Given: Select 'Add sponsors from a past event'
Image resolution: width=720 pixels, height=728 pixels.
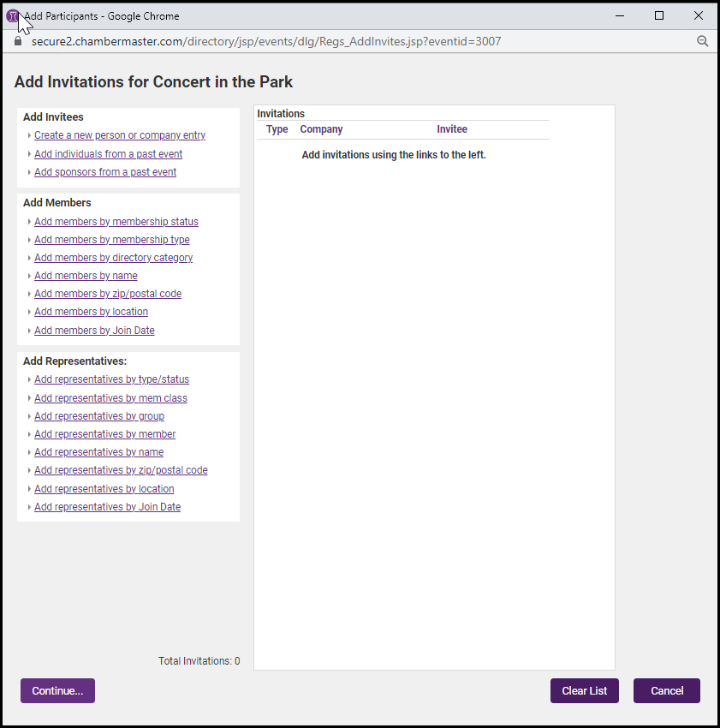Looking at the screenshot, I should pyautogui.click(x=105, y=172).
